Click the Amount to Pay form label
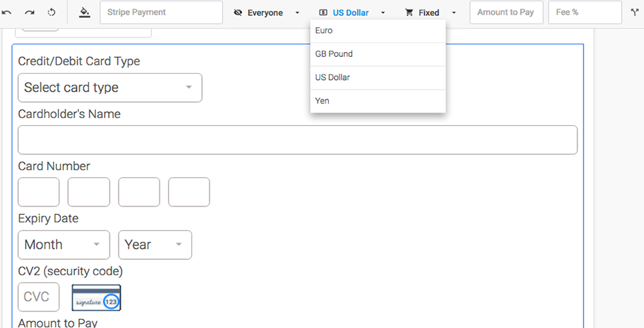This screenshot has height=328, width=644. pos(58,322)
